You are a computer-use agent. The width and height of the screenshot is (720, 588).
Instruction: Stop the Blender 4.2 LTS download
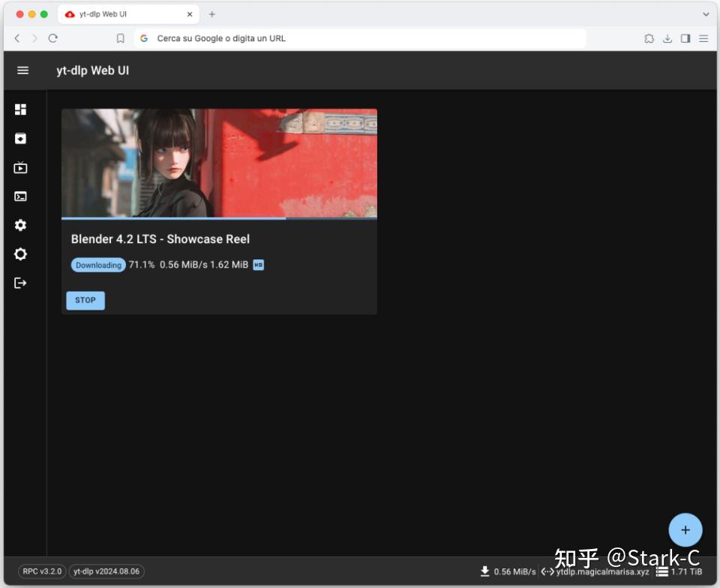[x=85, y=300]
